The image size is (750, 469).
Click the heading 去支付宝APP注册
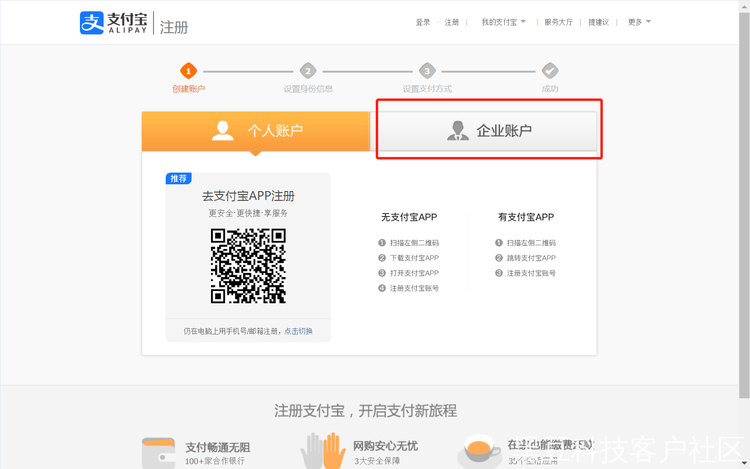(x=248, y=196)
